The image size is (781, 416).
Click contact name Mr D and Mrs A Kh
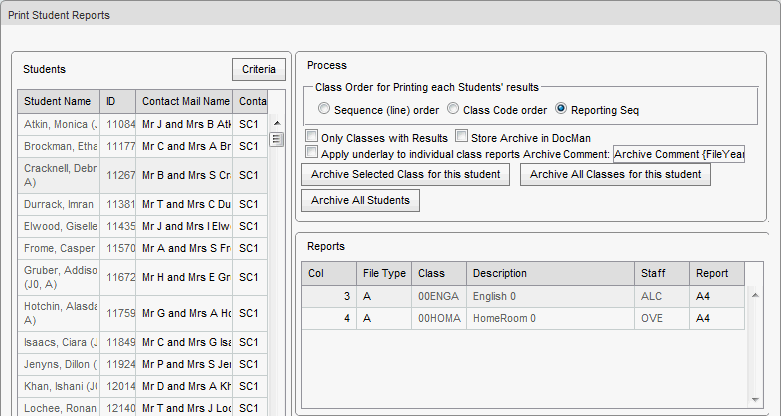pyautogui.click(x=184, y=386)
